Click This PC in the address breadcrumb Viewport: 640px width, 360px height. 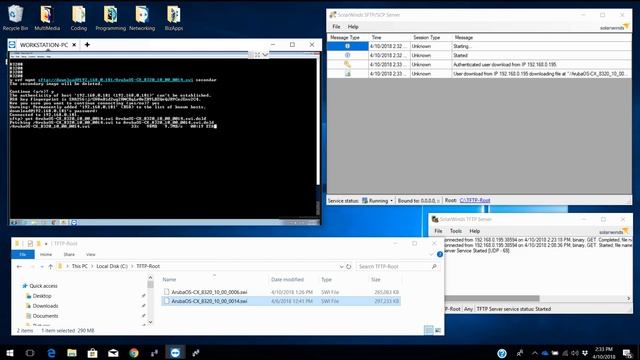[x=80, y=266]
